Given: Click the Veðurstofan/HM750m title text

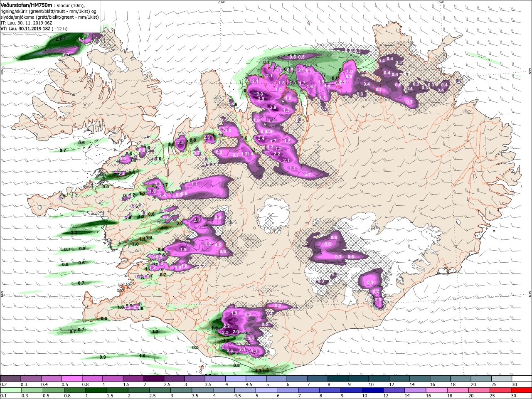Looking at the screenshot, I should (x=26, y=5).
